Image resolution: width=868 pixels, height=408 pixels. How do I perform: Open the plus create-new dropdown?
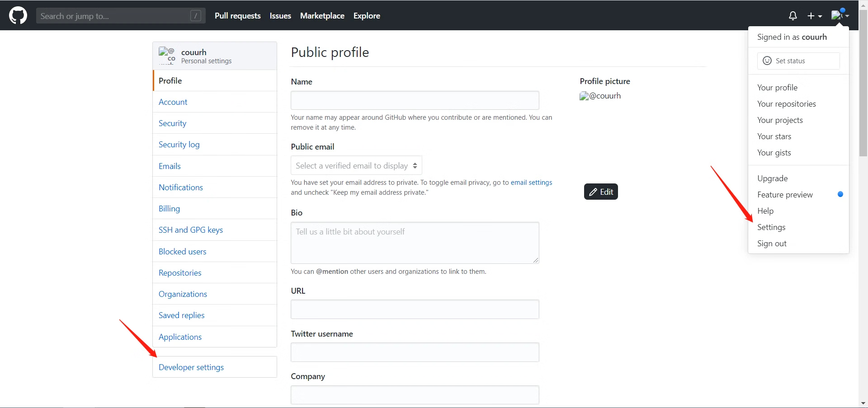(x=815, y=16)
